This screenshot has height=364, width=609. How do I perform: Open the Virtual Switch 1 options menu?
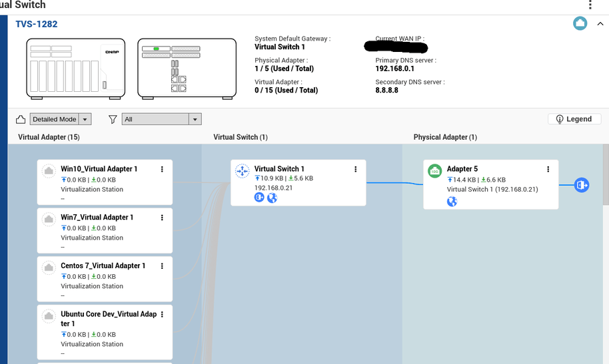tap(355, 169)
